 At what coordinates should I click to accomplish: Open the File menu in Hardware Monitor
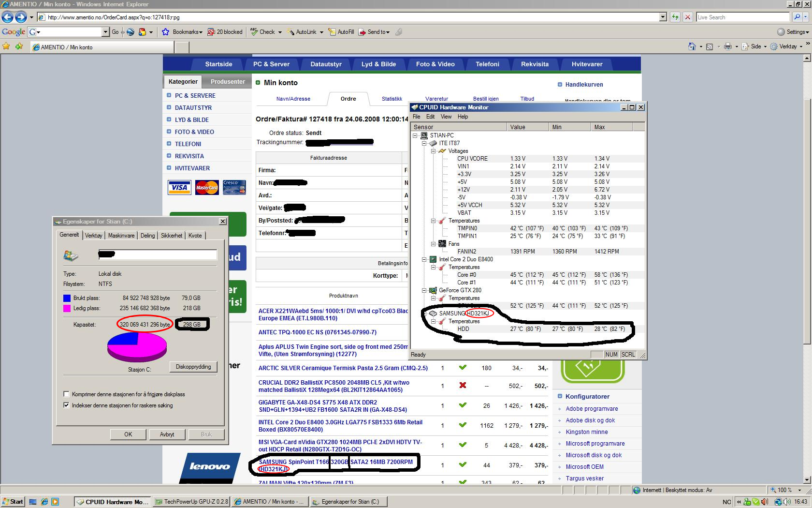click(416, 117)
